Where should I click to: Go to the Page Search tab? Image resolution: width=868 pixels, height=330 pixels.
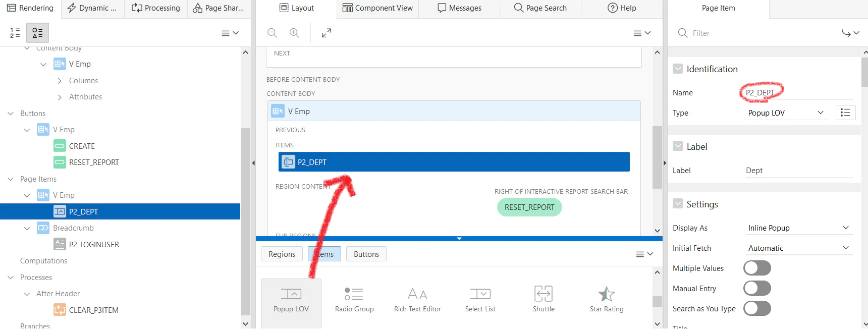point(540,9)
